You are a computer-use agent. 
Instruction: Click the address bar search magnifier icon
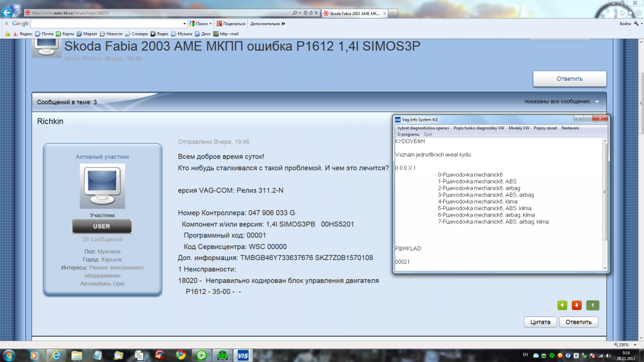[295, 12]
